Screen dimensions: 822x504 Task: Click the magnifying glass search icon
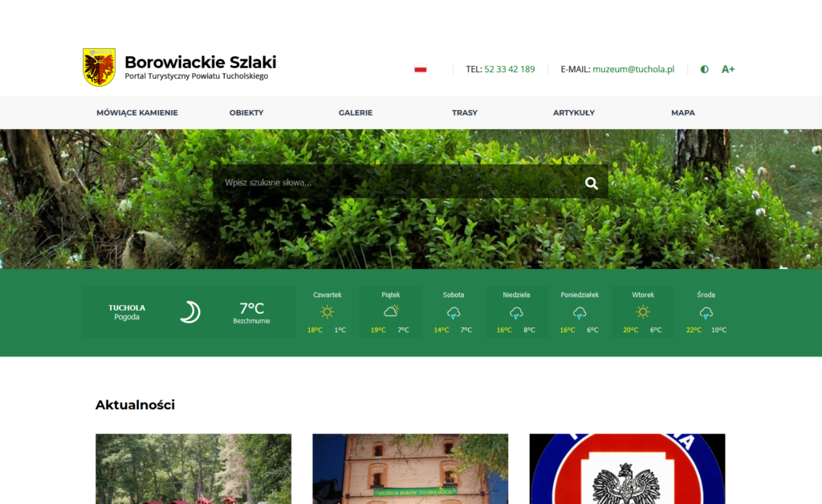(x=592, y=183)
